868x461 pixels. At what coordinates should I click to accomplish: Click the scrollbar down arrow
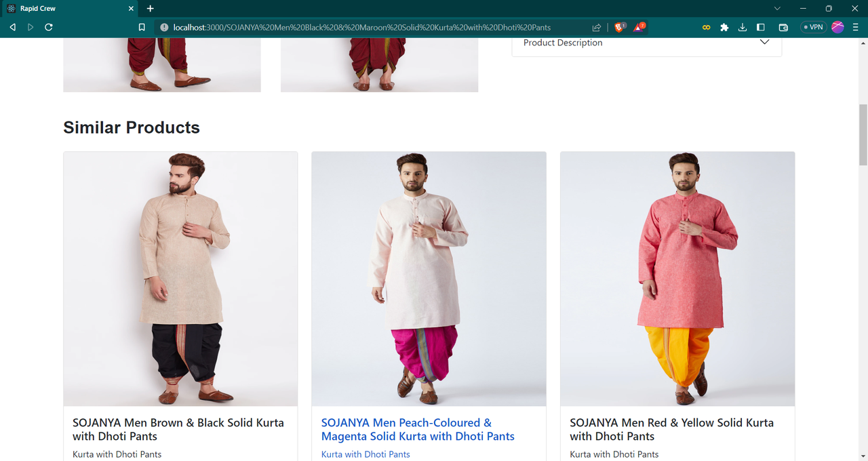click(x=863, y=456)
